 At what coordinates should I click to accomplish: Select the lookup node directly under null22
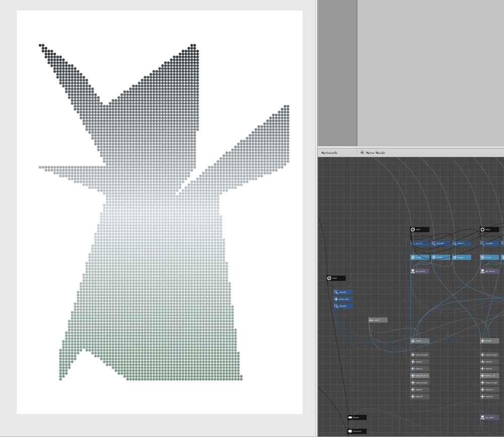pos(343,292)
